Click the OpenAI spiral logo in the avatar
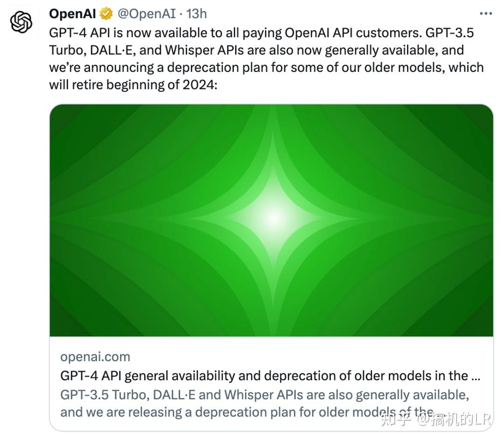The image size is (504, 440). [21, 21]
